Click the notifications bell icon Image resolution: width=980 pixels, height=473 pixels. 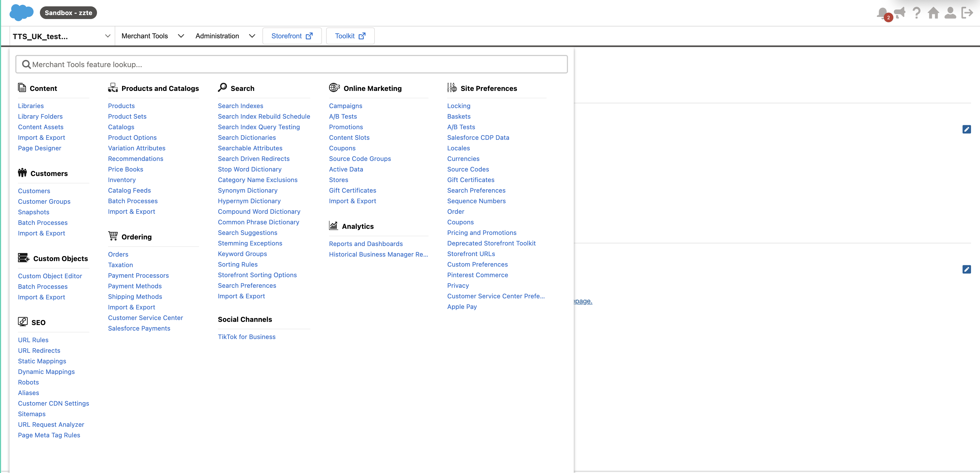(882, 12)
